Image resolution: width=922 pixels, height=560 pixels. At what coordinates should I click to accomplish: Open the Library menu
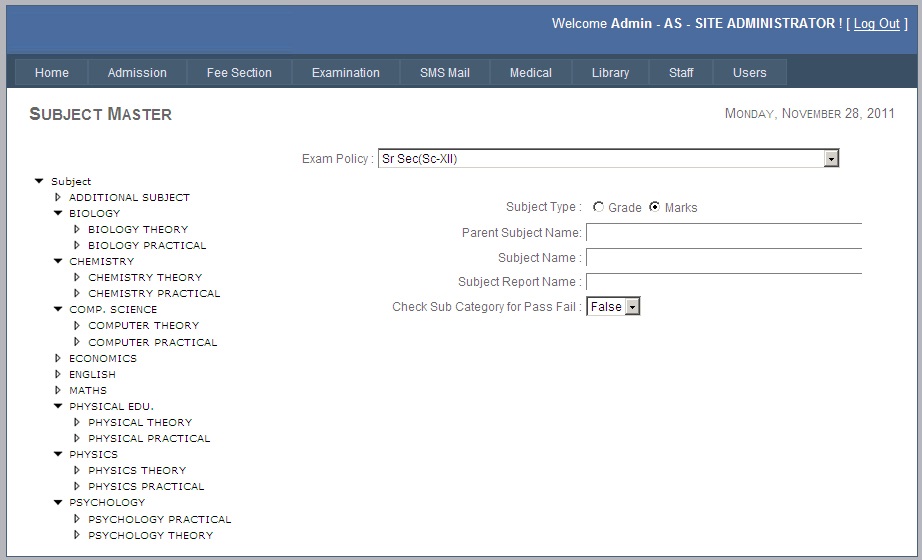[610, 72]
